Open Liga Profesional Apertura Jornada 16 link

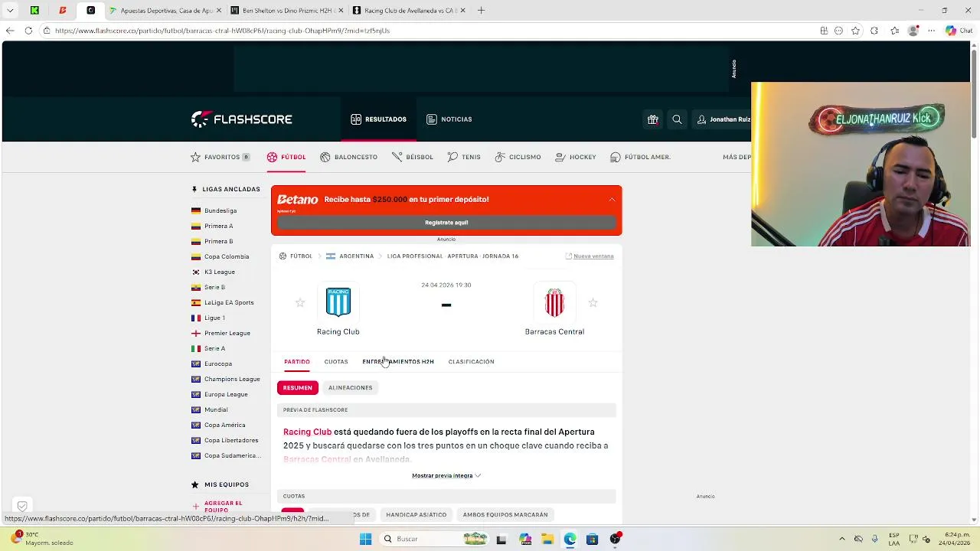coord(452,256)
